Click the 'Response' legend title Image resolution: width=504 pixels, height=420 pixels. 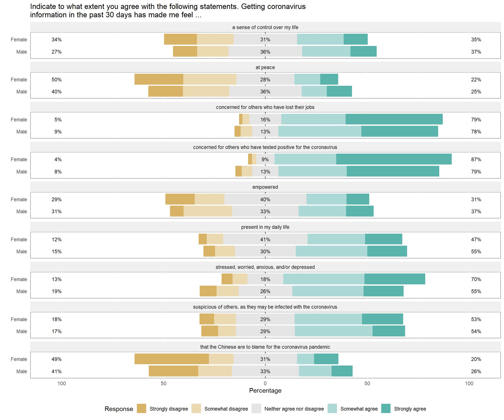pos(119,409)
